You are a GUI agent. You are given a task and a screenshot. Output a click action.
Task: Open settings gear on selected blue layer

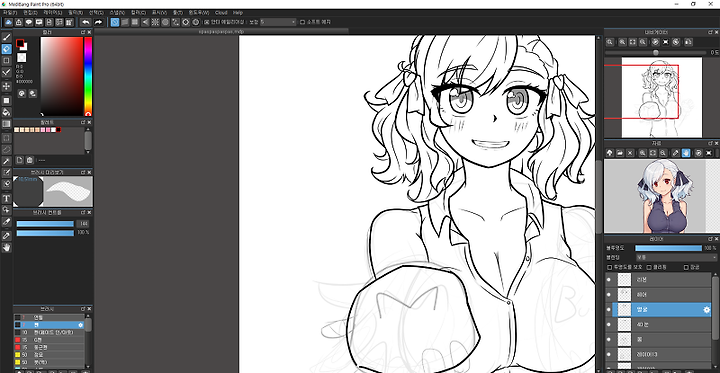(x=707, y=310)
